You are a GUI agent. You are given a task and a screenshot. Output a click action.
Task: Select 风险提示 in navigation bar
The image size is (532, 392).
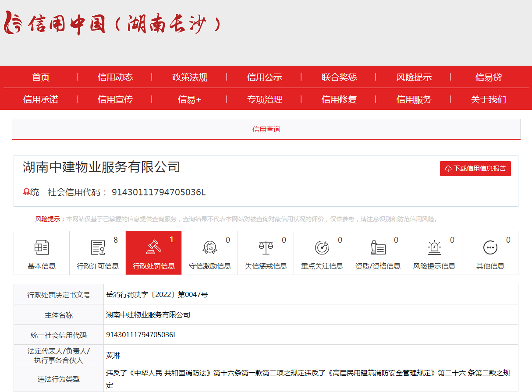pyautogui.click(x=414, y=77)
